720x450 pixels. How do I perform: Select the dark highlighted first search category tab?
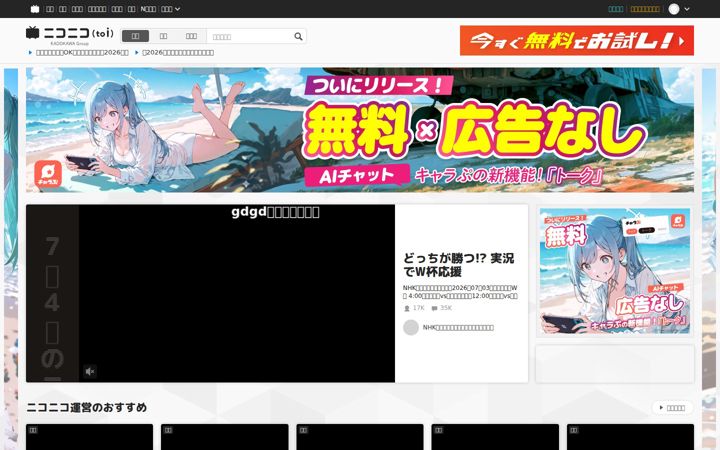[x=135, y=36]
